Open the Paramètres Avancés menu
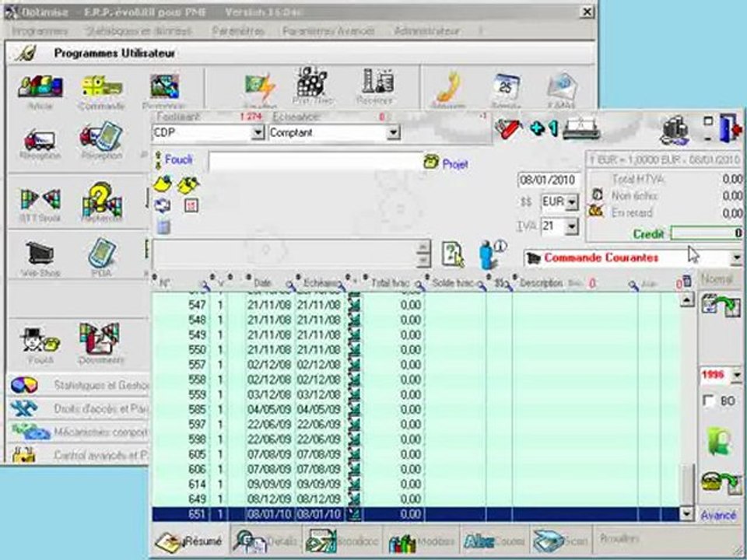747x560 pixels. [x=328, y=31]
